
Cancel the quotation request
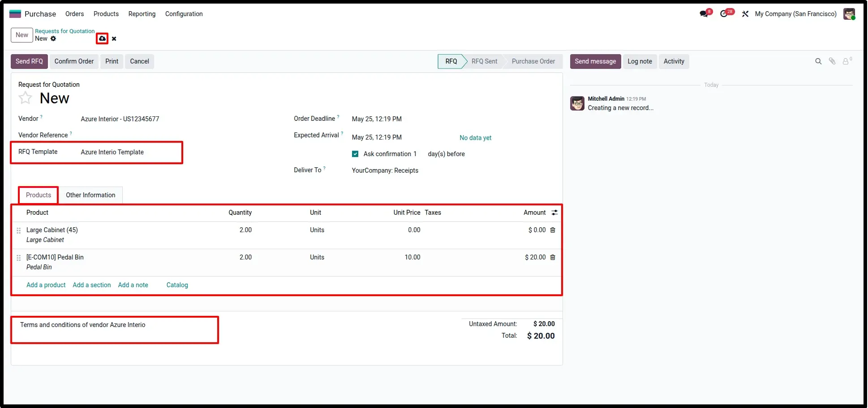point(139,61)
